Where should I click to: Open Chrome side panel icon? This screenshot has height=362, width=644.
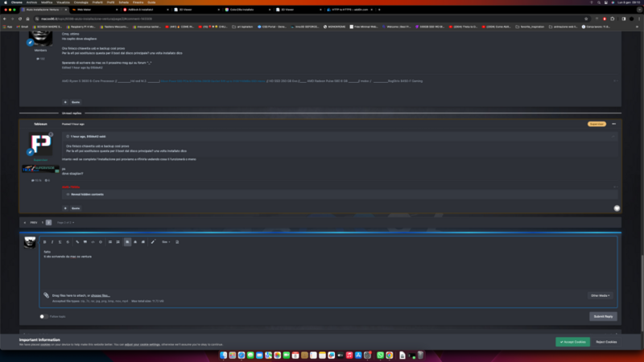[623, 19]
